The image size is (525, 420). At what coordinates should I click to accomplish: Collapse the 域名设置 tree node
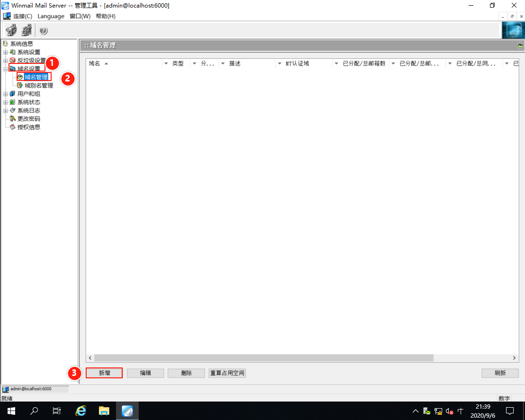pos(5,69)
